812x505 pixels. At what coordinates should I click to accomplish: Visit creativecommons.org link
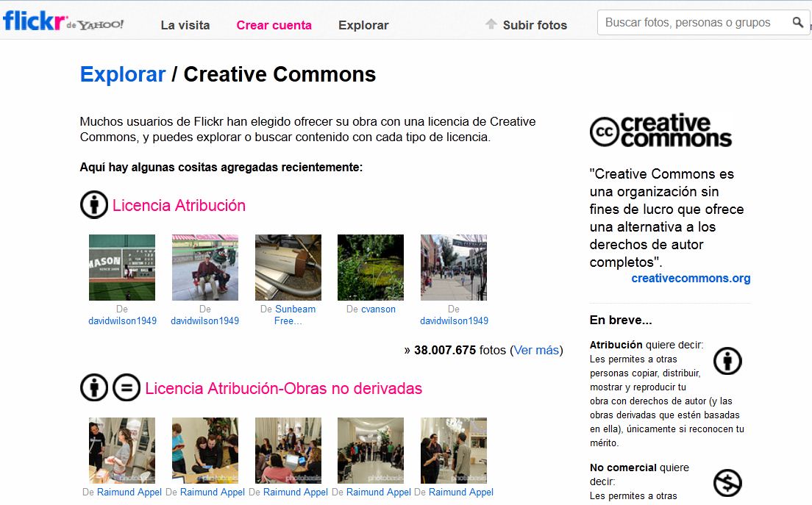(x=691, y=279)
